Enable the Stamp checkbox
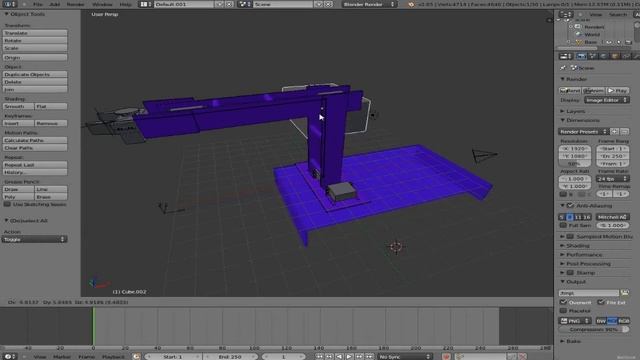Screen dimensions: 640x360 point(570,273)
